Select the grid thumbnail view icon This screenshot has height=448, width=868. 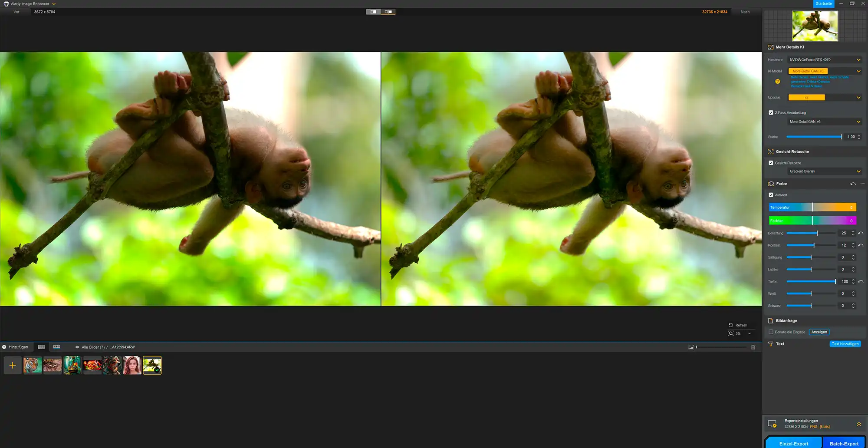click(x=41, y=347)
